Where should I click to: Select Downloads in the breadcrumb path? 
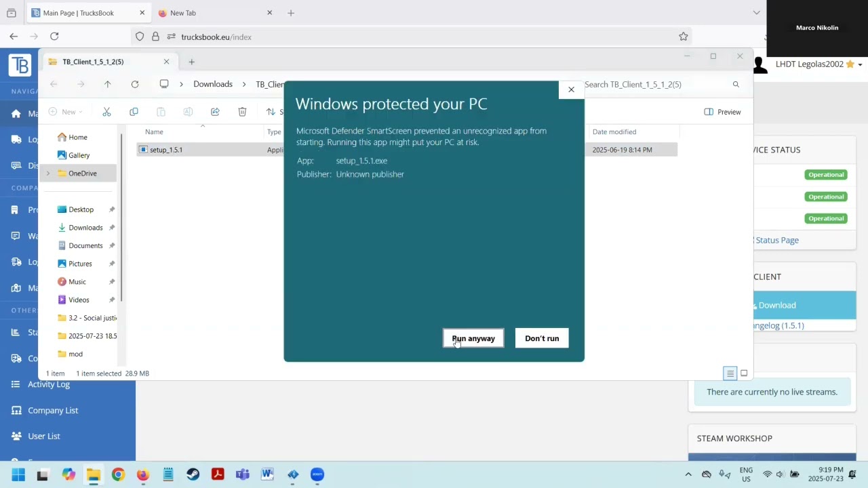[x=213, y=84]
